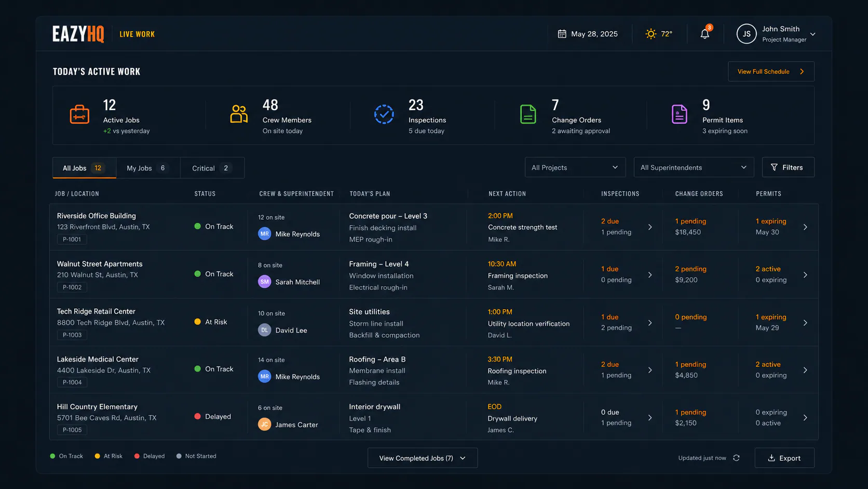Open the All Superintendents dropdown
The image size is (868, 489).
[x=694, y=167]
